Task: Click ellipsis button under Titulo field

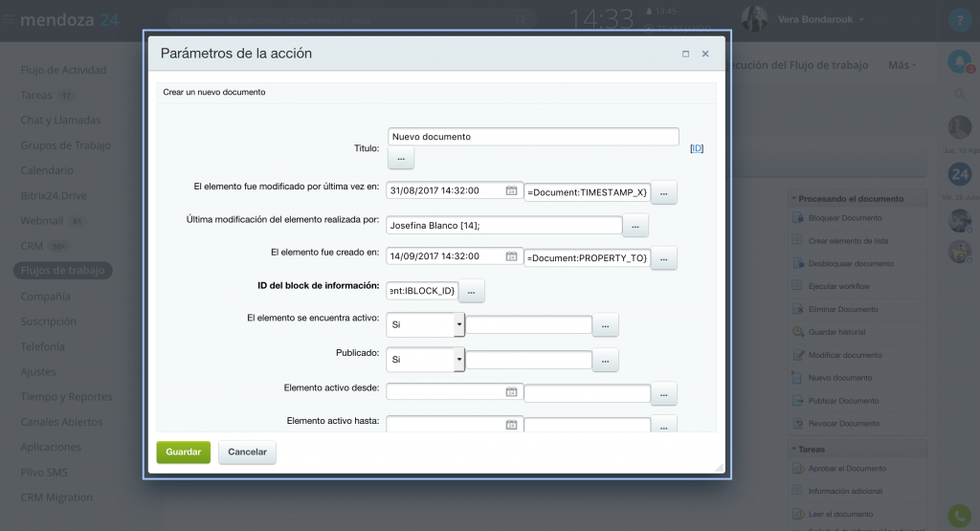Action: [x=401, y=158]
